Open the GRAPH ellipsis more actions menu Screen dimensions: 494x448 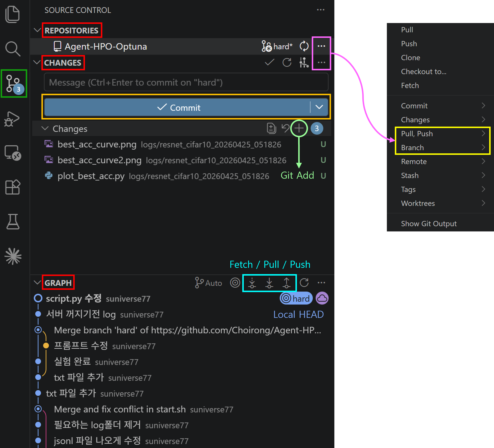pos(321,283)
